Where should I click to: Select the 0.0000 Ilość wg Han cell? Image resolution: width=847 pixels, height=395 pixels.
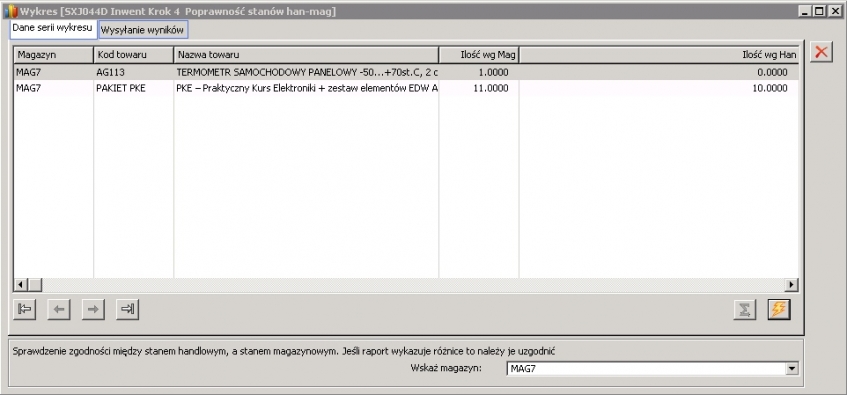tap(658, 72)
